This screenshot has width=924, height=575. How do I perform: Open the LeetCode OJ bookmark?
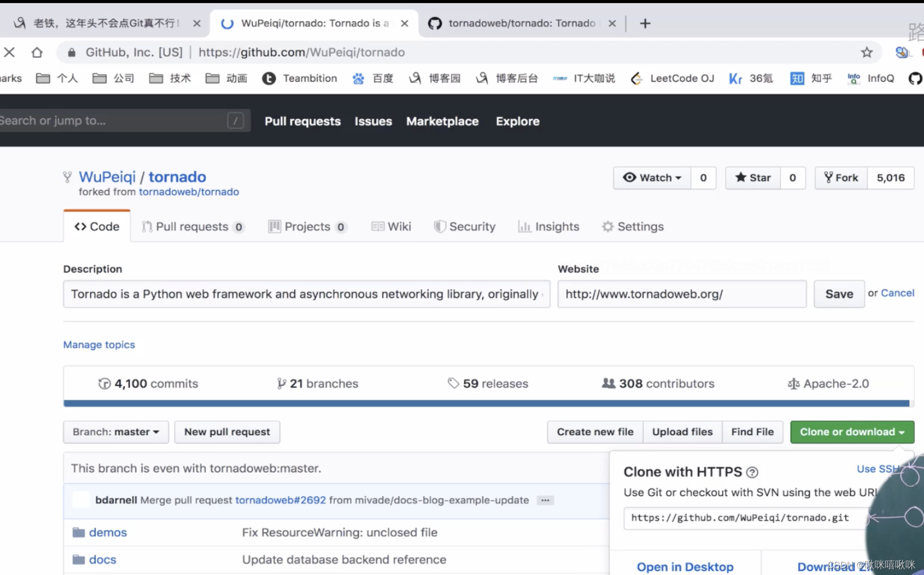pyautogui.click(x=673, y=78)
